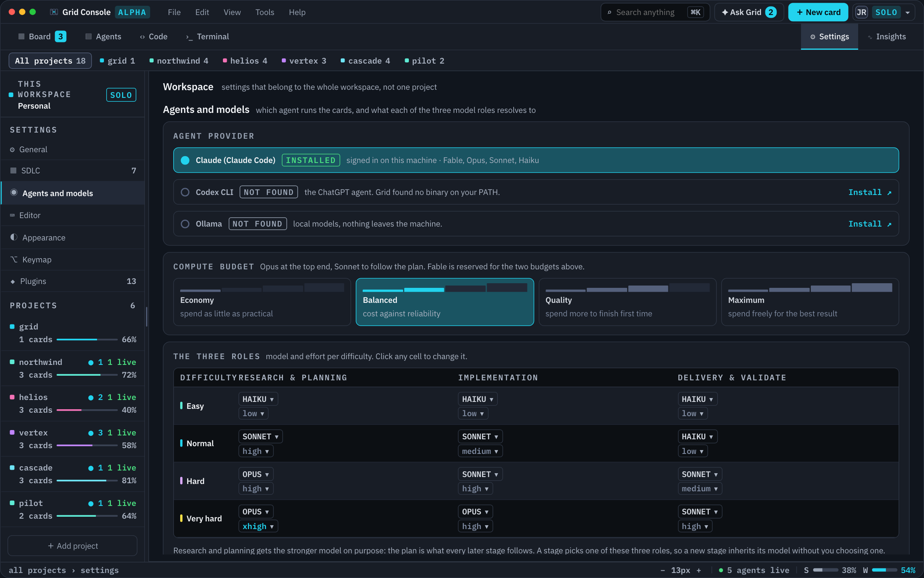Screen dimensions: 924x578
Task: Open the vertex project in sidebar
Action: [73, 439]
